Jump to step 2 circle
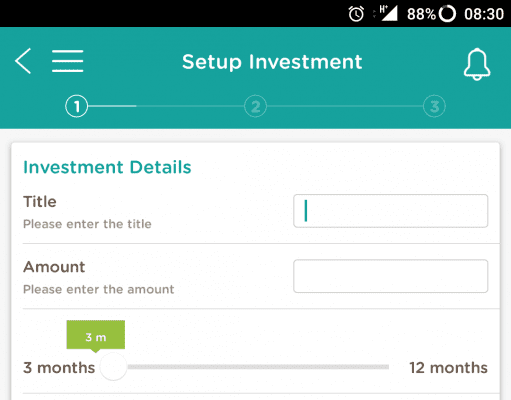The height and width of the screenshot is (400, 511). pos(256,106)
